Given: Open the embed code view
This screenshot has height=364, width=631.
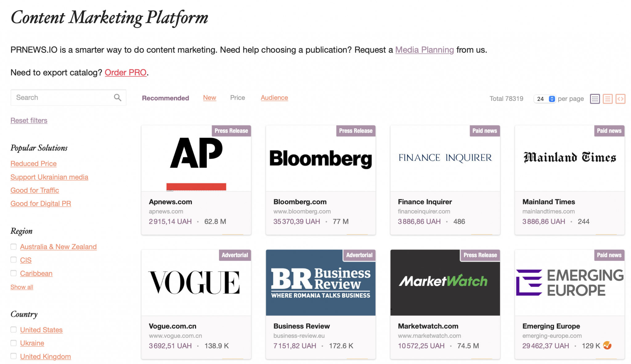Looking at the screenshot, I should (x=621, y=99).
